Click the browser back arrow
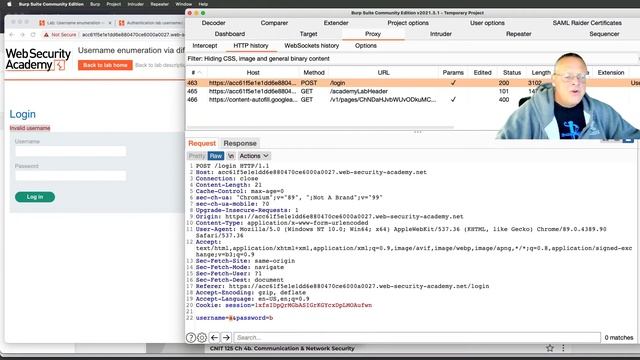Viewport: 640px width, 360px height. point(11,35)
